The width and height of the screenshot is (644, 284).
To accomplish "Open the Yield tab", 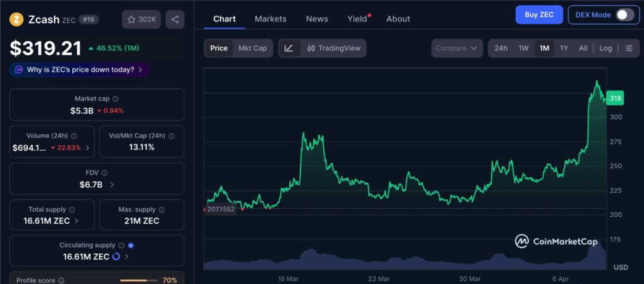I will click(x=357, y=19).
